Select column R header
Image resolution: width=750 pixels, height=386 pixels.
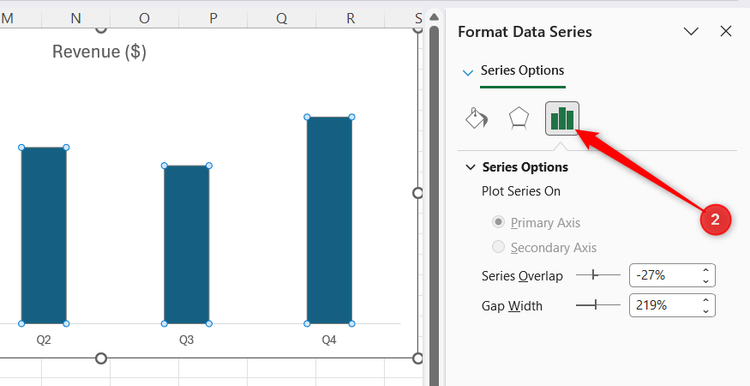pos(350,18)
